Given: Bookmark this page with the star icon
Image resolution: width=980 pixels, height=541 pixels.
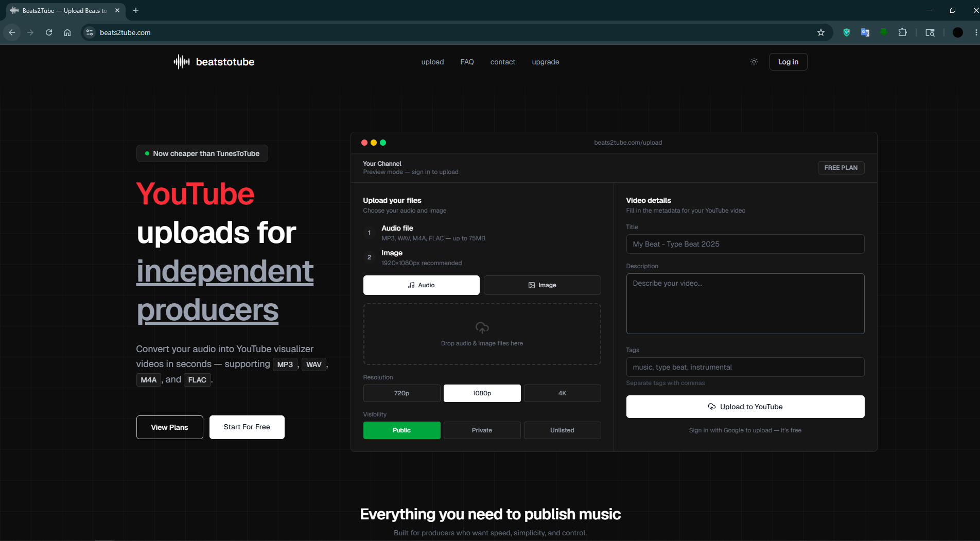Looking at the screenshot, I should [821, 32].
